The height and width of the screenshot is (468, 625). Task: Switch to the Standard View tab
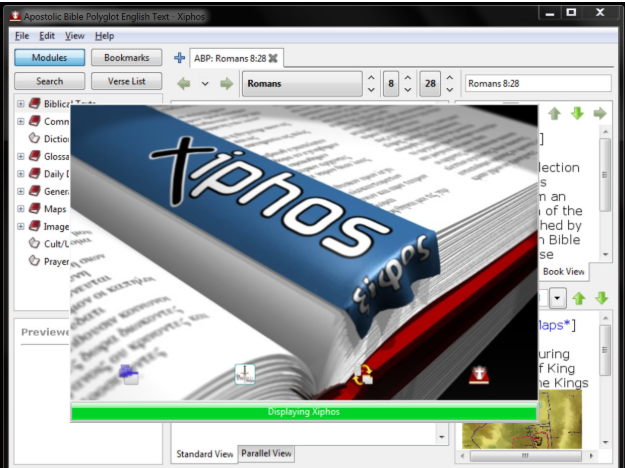tap(204, 454)
